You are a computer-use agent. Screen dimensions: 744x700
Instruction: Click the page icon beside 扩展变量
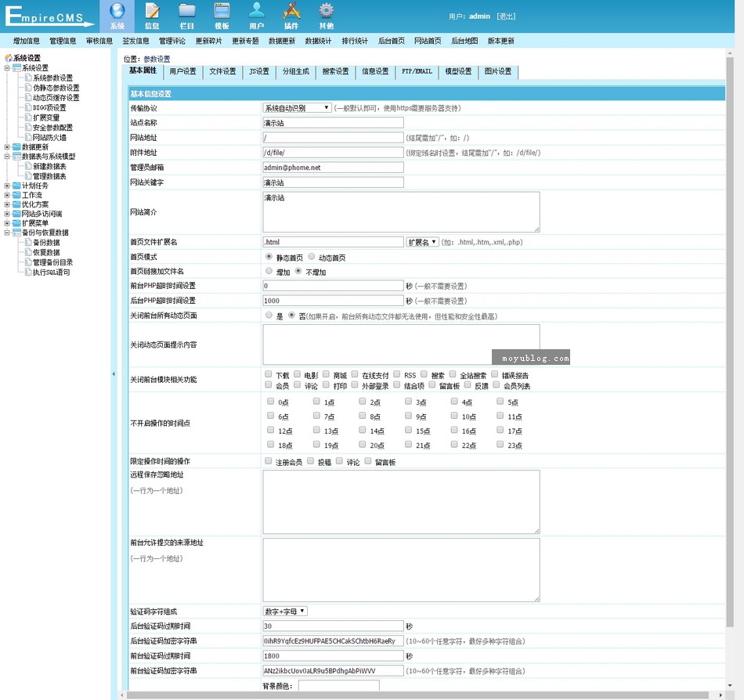click(28, 117)
